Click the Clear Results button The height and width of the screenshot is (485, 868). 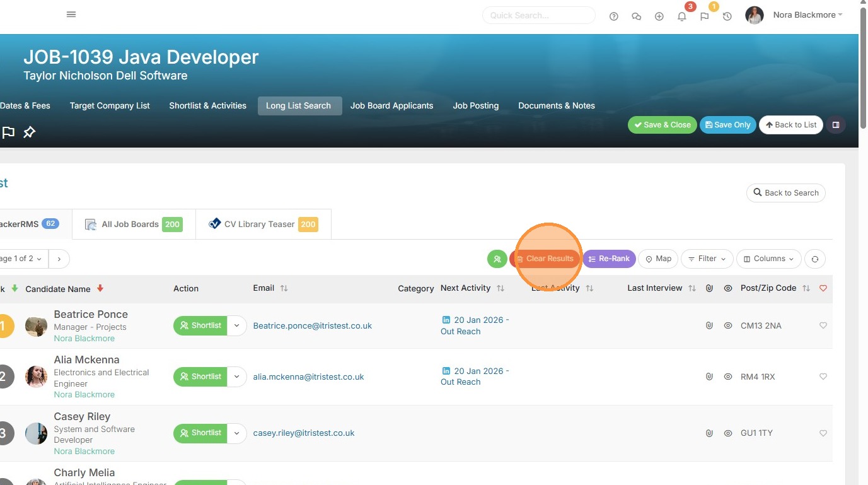545,259
